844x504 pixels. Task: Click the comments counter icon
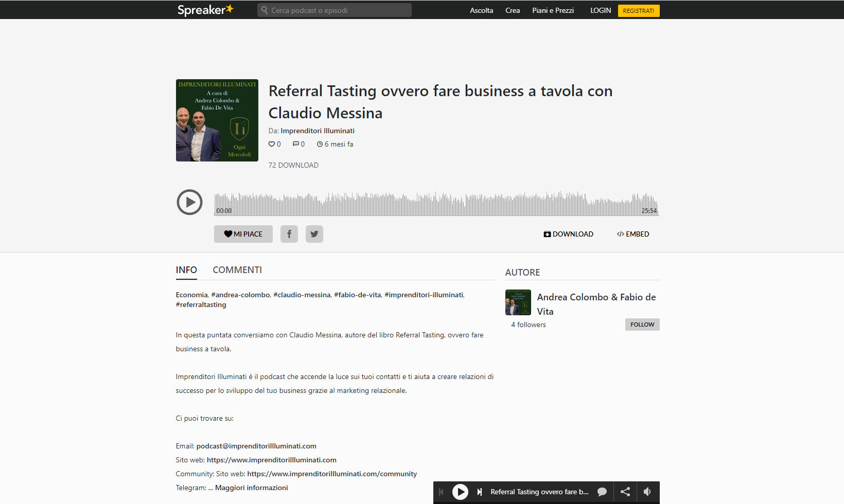[x=296, y=144]
